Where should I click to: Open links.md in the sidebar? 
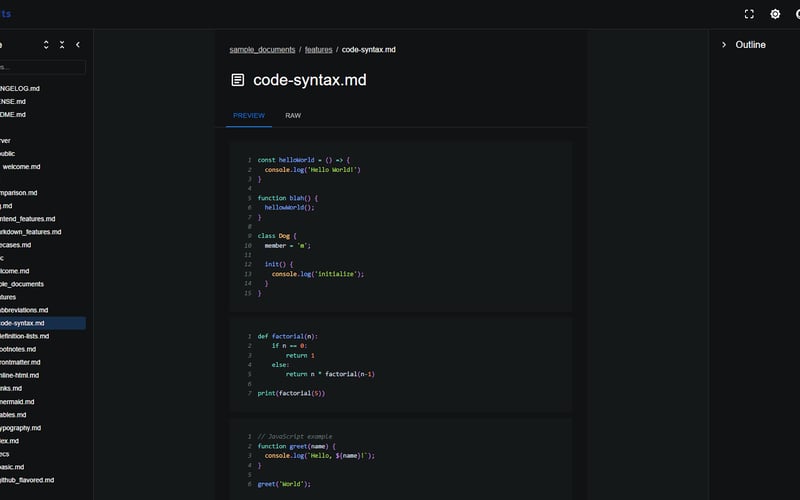tap(11, 388)
